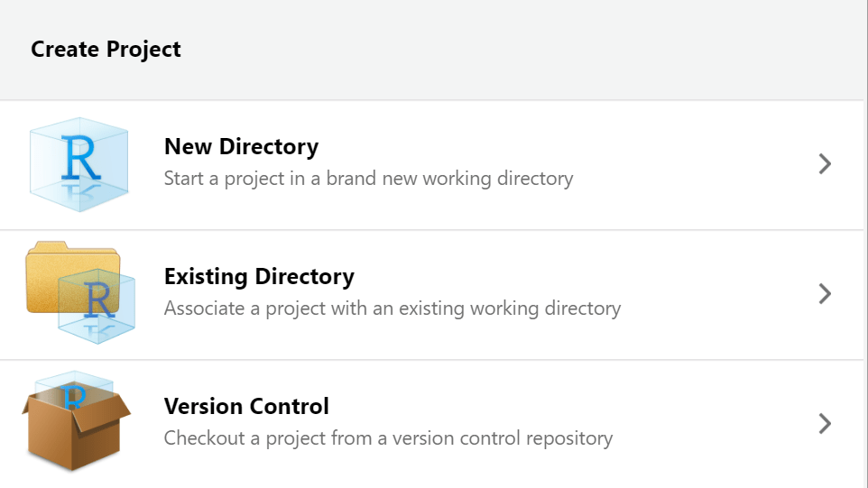Image resolution: width=868 pixels, height=488 pixels.
Task: Click the vertical scrollbar at the right edge
Action: (x=865, y=244)
